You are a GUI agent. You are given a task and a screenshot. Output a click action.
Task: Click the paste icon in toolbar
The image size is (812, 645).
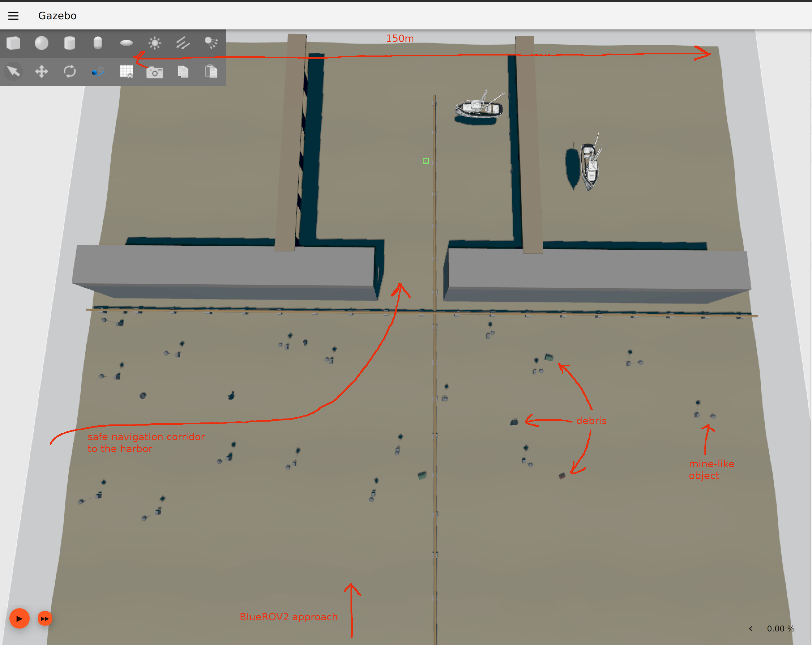tap(211, 71)
